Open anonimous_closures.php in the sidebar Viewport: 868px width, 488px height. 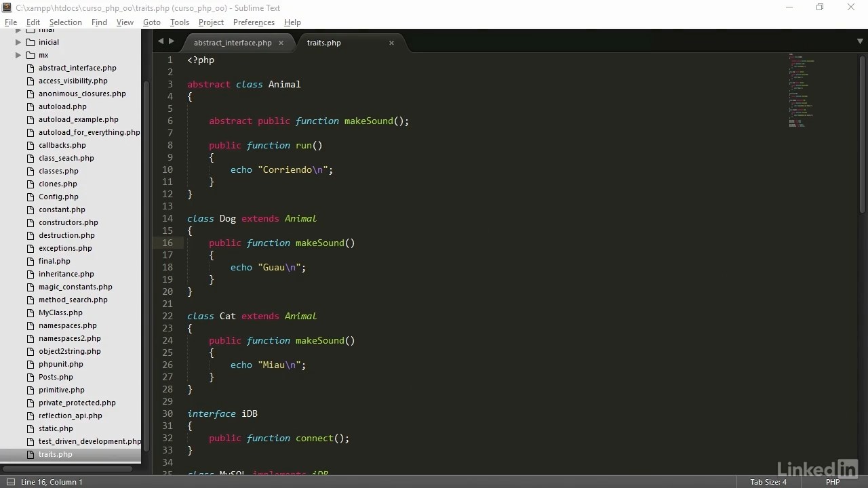pos(82,94)
